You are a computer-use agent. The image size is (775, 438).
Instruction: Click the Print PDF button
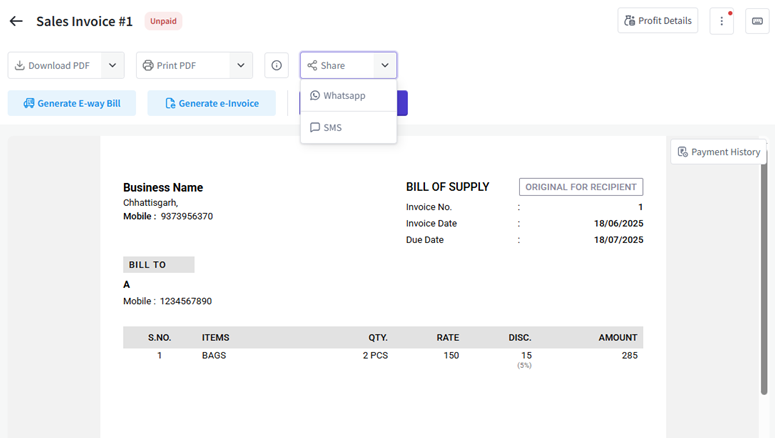pos(182,66)
